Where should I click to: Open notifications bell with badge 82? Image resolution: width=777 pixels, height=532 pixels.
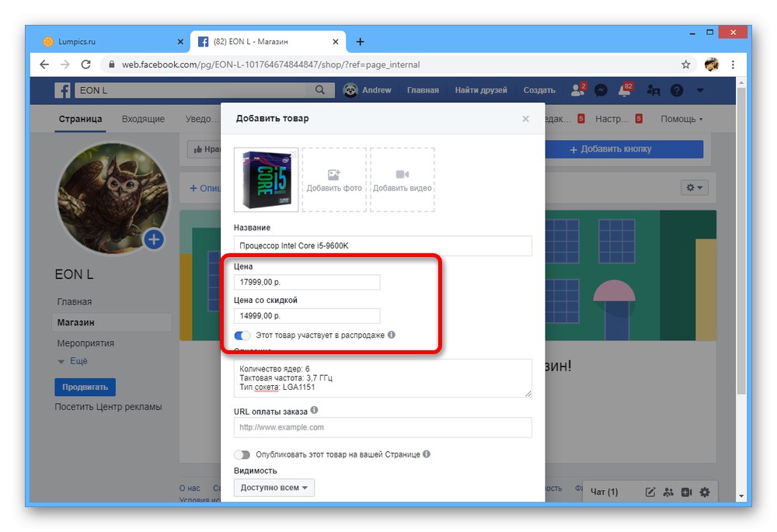tap(625, 89)
